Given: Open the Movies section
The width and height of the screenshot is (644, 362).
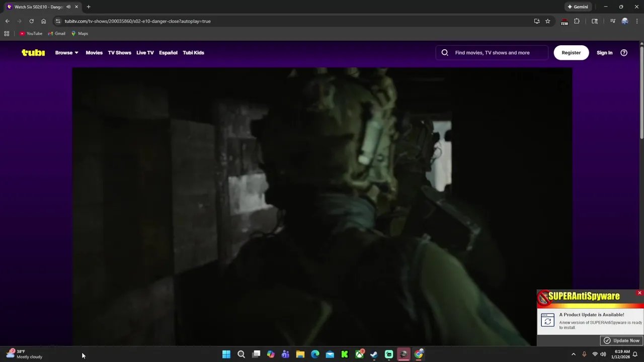Looking at the screenshot, I should (94, 53).
